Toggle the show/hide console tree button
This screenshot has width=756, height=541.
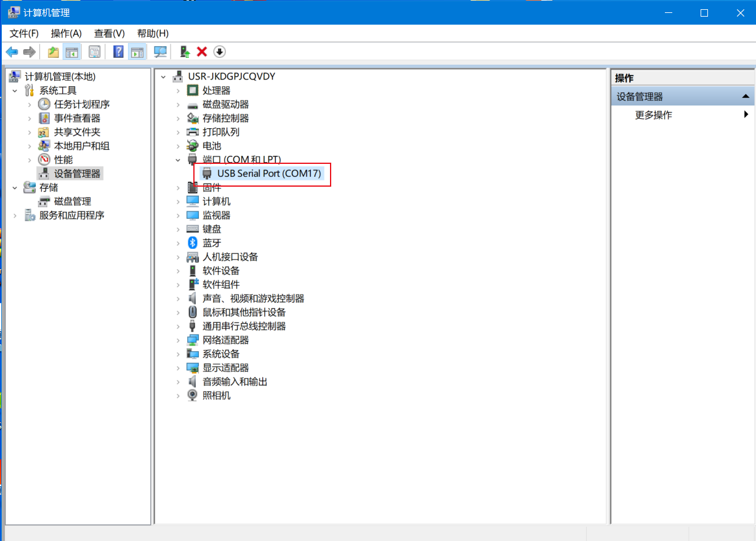(72, 52)
